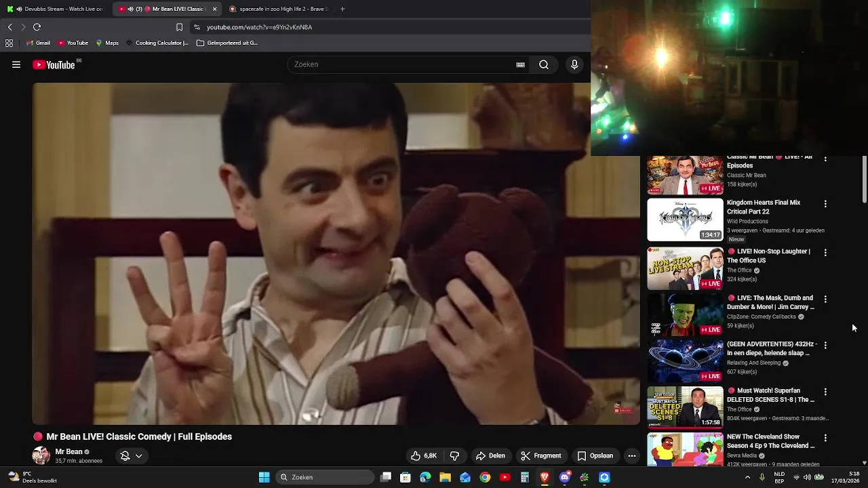The height and width of the screenshot is (488, 868).
Task: Dislike the Mr Bean video
Action: [x=455, y=455]
